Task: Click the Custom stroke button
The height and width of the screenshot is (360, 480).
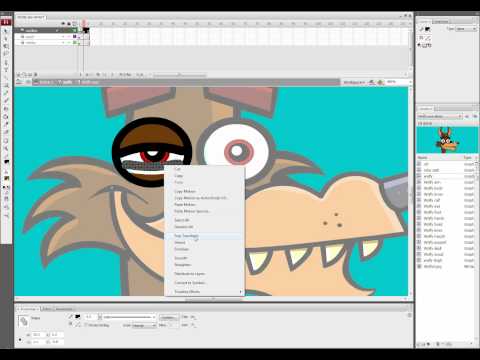Action: [x=169, y=317]
